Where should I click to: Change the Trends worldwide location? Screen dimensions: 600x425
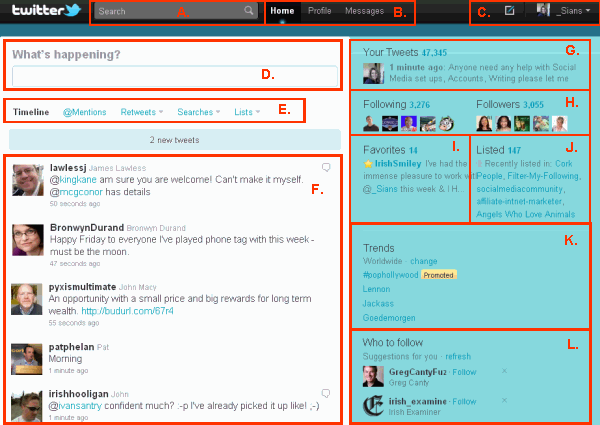point(424,261)
